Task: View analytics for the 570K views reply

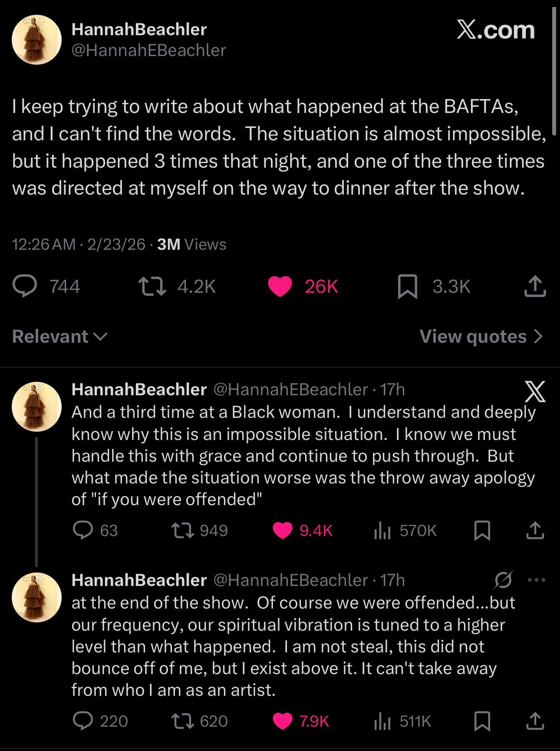Action: [x=382, y=531]
